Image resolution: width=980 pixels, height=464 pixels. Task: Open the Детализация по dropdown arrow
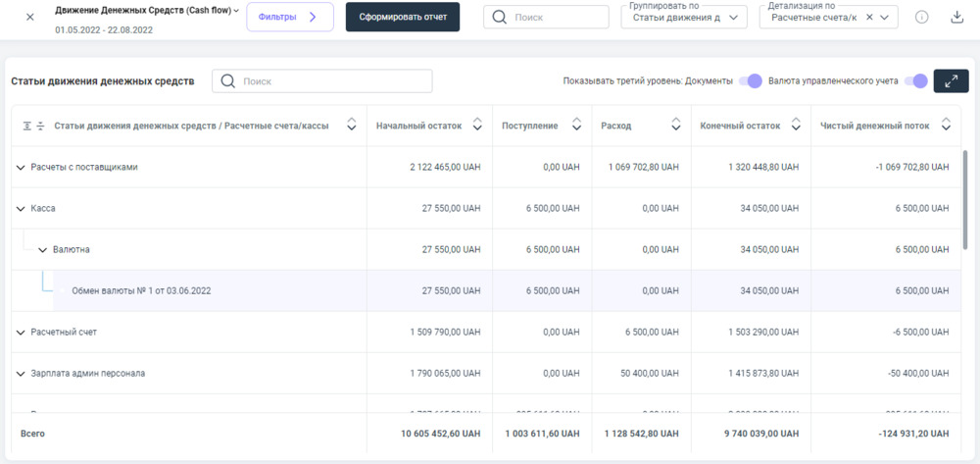[885, 18]
